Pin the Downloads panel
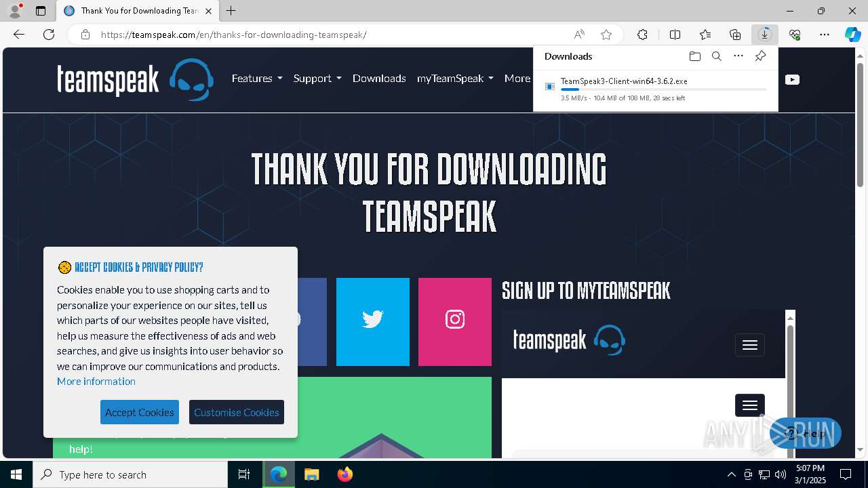Image resolution: width=868 pixels, height=488 pixels. coord(760,56)
